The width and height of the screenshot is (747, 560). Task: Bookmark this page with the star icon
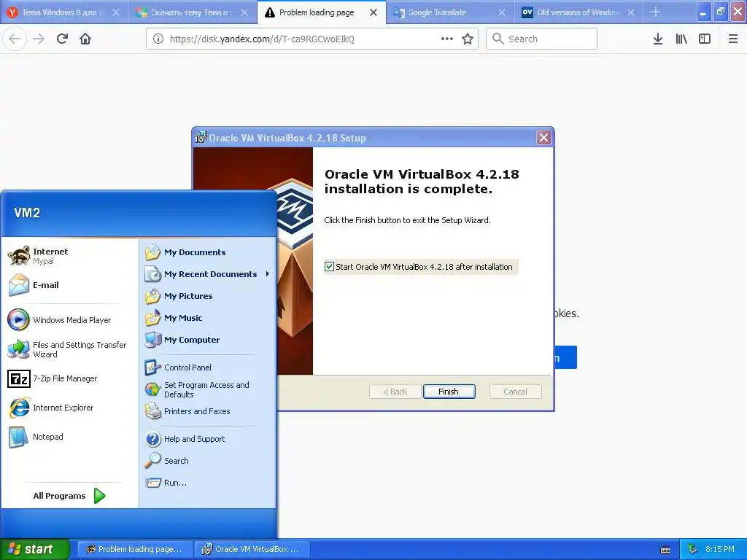tap(468, 39)
